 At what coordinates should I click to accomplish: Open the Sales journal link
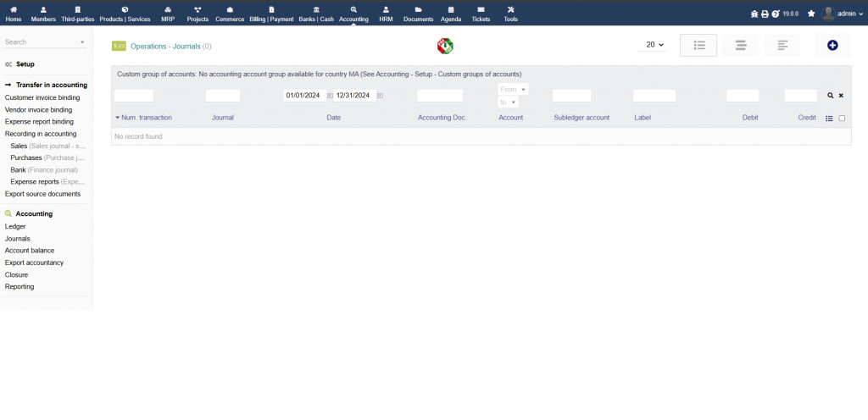pos(48,146)
